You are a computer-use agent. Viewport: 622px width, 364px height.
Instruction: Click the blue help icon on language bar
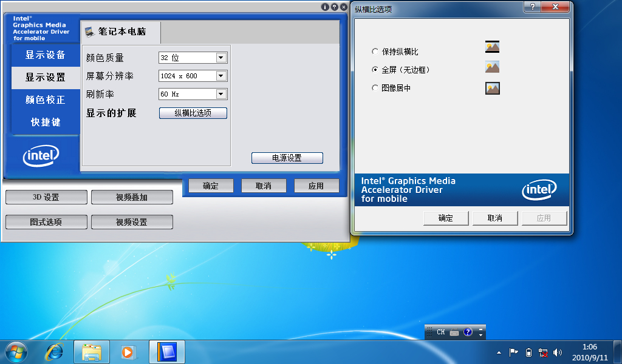(468, 332)
